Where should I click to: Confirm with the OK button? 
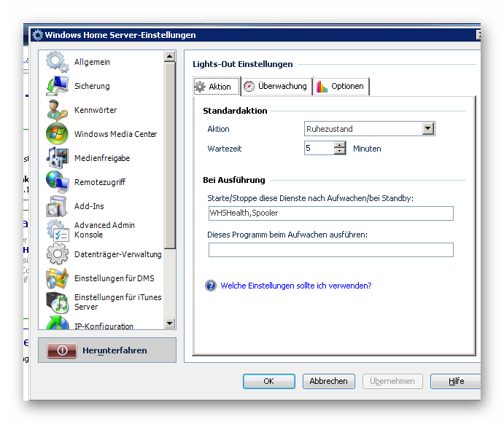pos(268,381)
